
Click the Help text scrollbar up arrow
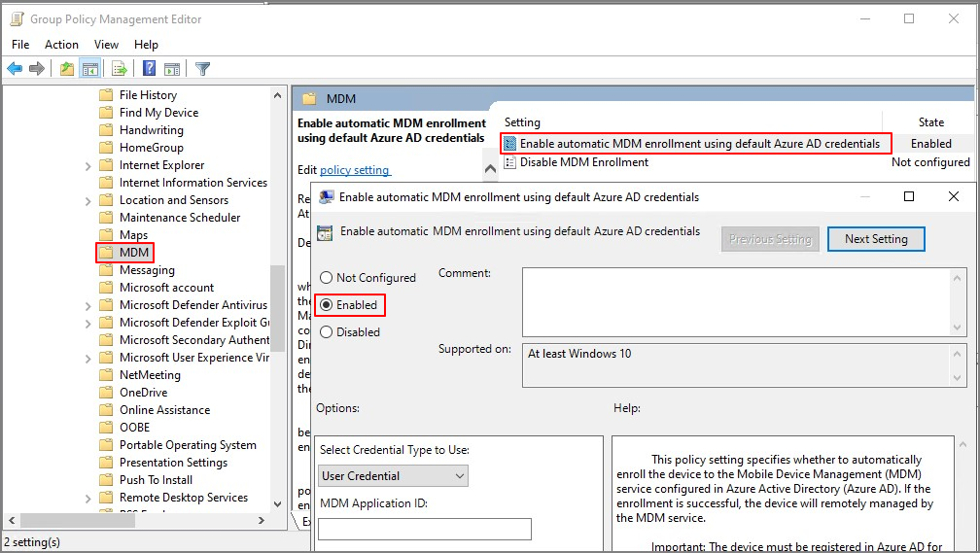pyautogui.click(x=962, y=444)
